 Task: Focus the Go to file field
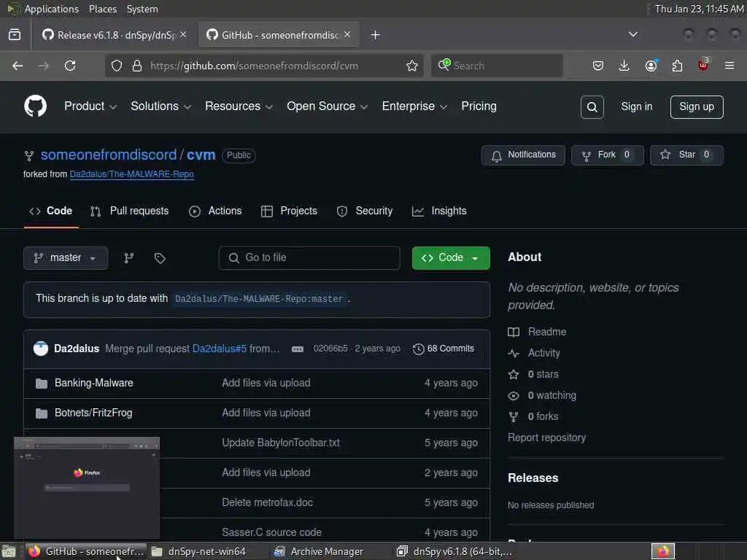tap(309, 258)
